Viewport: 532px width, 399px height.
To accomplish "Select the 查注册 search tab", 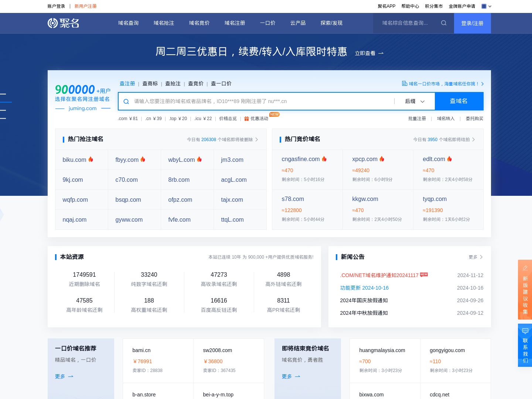I will click(127, 83).
